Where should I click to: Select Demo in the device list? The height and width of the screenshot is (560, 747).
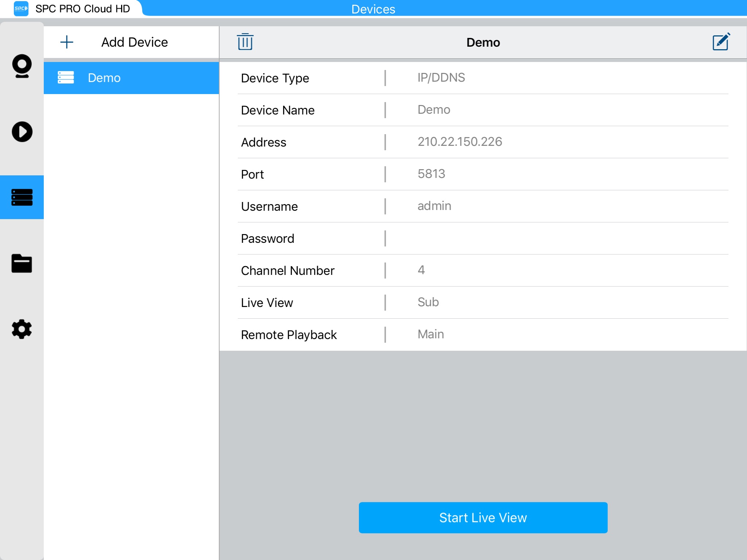pyautogui.click(x=131, y=78)
